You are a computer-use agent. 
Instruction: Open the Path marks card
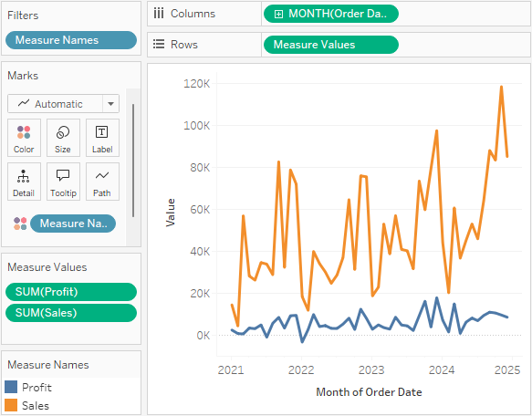[x=102, y=182]
